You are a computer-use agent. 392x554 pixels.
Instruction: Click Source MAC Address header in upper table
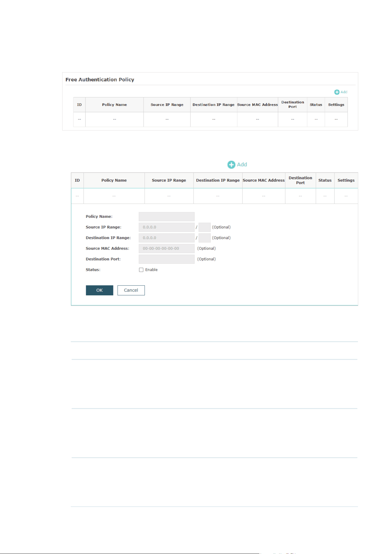pyautogui.click(x=258, y=105)
